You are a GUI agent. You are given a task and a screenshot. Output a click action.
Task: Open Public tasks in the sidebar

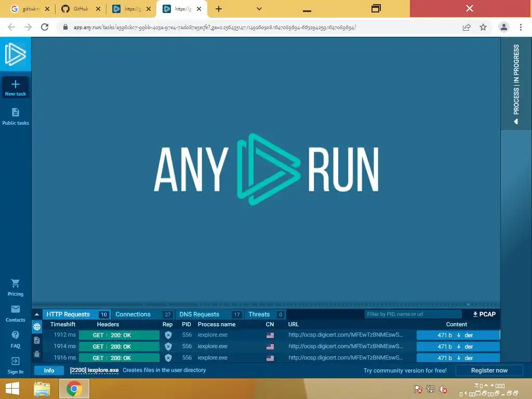15,116
